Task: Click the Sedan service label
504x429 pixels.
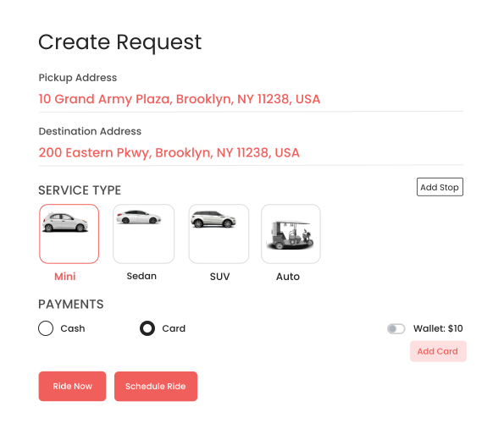Action: pos(141,276)
